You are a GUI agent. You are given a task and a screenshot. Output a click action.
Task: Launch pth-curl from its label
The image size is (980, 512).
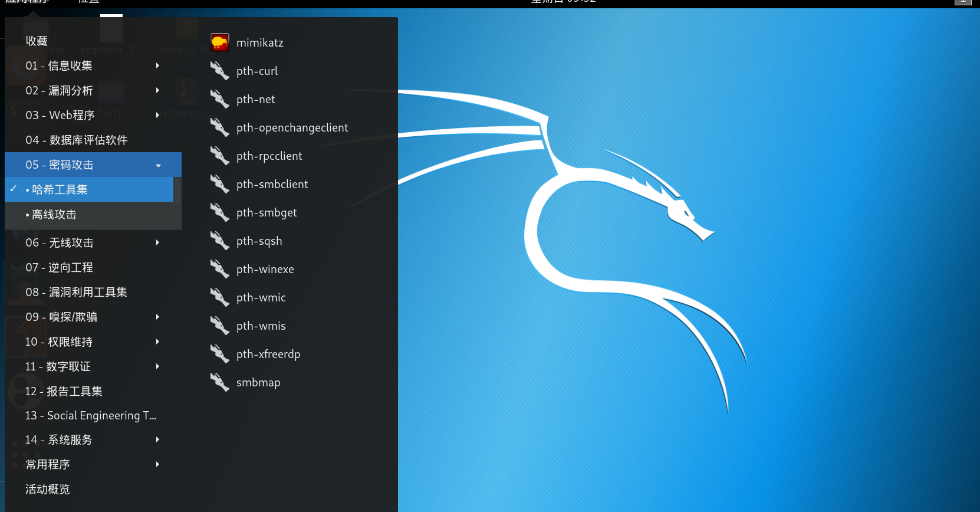click(257, 71)
